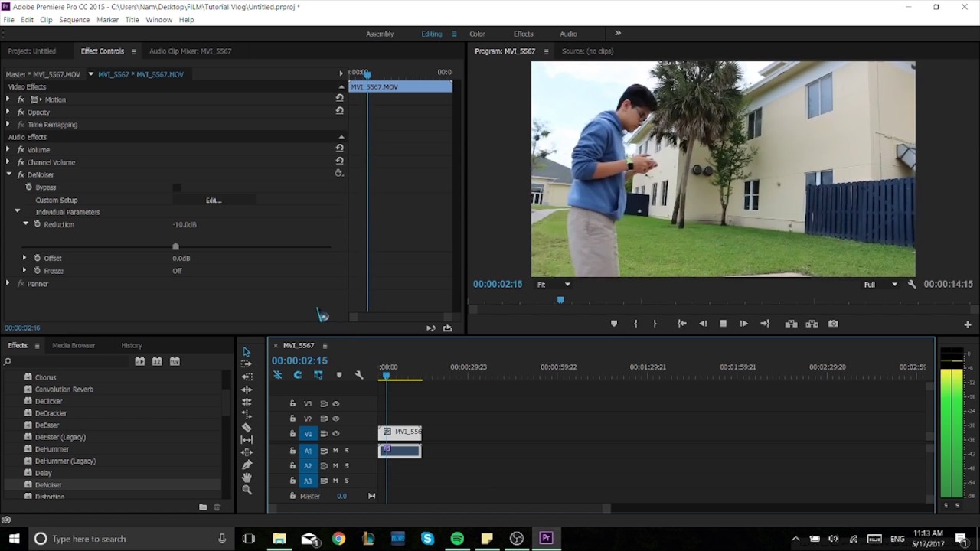This screenshot has height=551, width=980.
Task: Select the Pen tool
Action: click(x=247, y=465)
